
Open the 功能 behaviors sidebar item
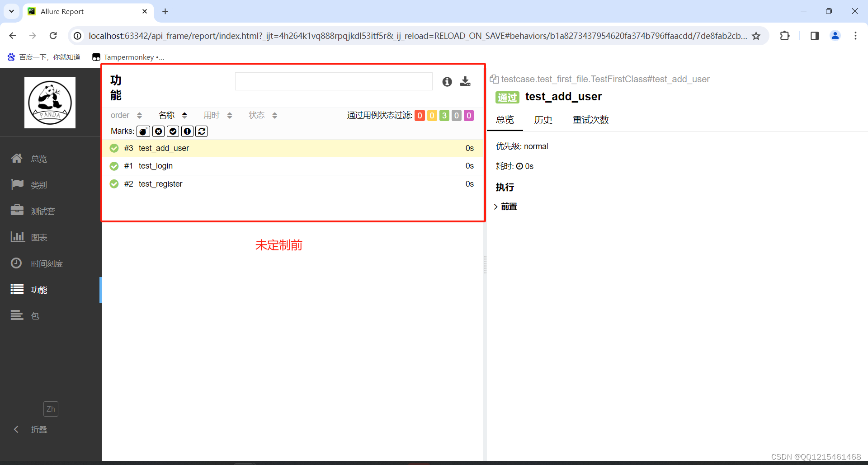point(50,290)
